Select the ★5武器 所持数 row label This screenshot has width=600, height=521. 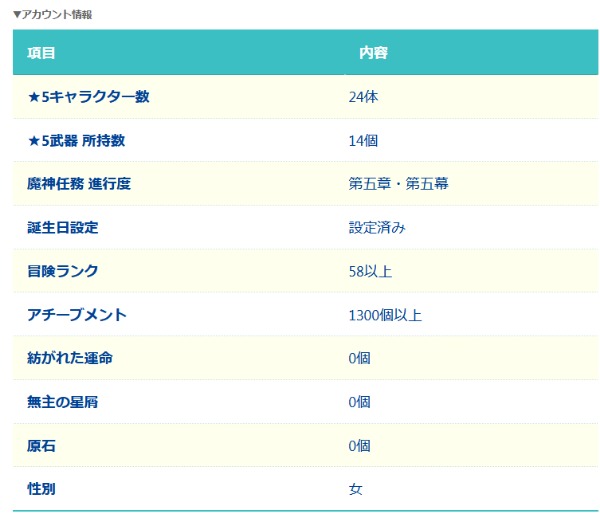(x=76, y=141)
